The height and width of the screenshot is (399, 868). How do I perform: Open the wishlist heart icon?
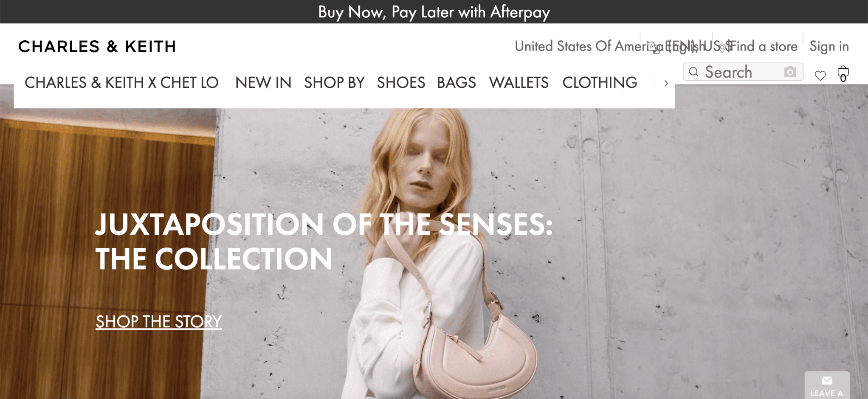(x=820, y=76)
